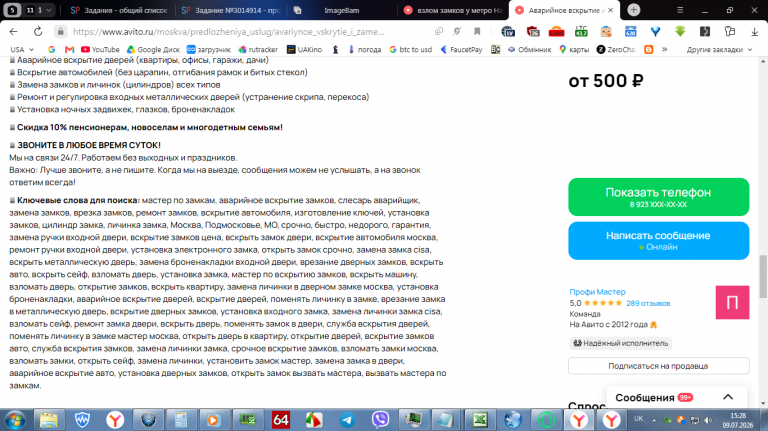Viewport: 768px width, 431px height.
Task: Reload the current page
Action: coord(38,32)
